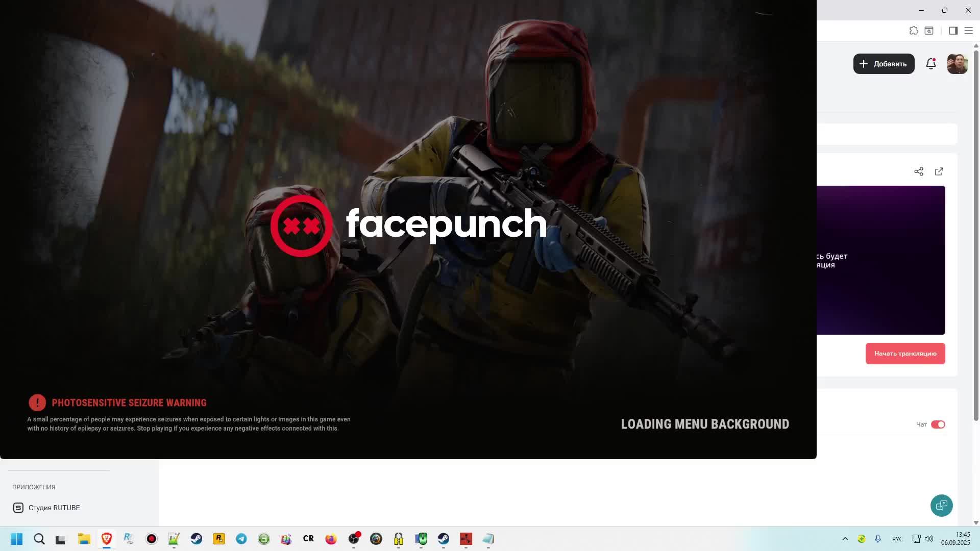Expand the system tray hidden icons chevron

(845, 539)
